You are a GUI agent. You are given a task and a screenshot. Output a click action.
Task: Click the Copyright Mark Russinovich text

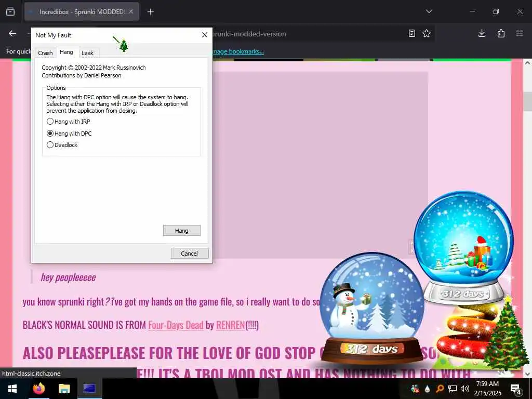coord(94,68)
